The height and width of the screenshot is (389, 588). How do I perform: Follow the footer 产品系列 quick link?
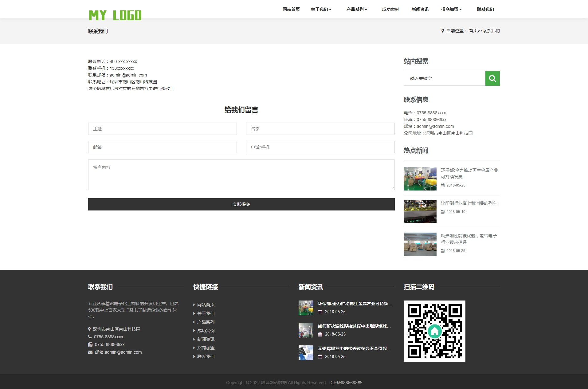tap(206, 322)
